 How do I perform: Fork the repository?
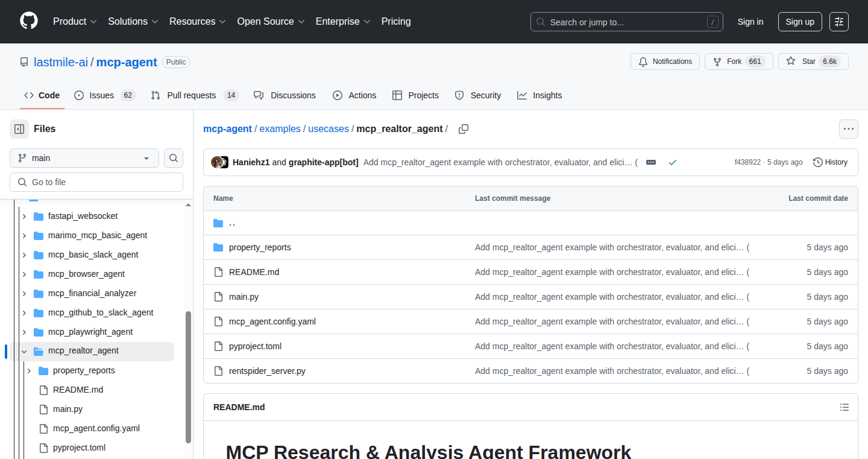click(739, 62)
